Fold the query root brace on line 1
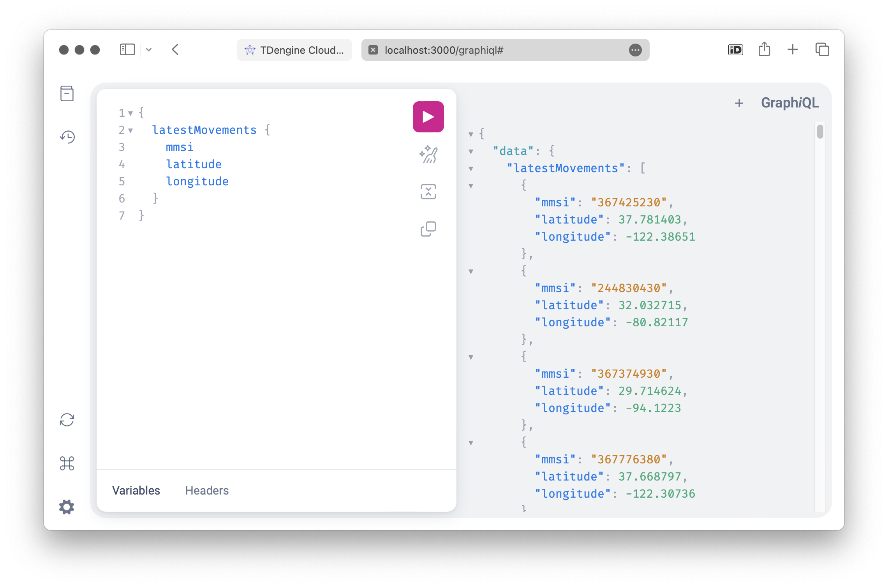 (131, 113)
